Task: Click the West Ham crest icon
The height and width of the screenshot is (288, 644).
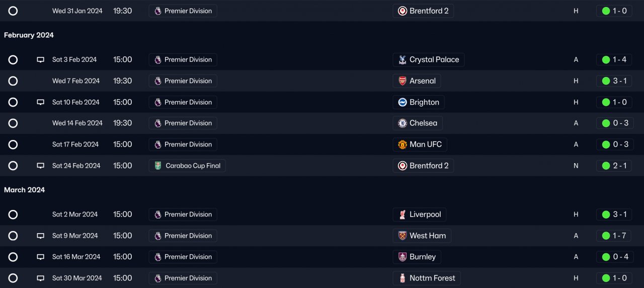Action: (403, 236)
